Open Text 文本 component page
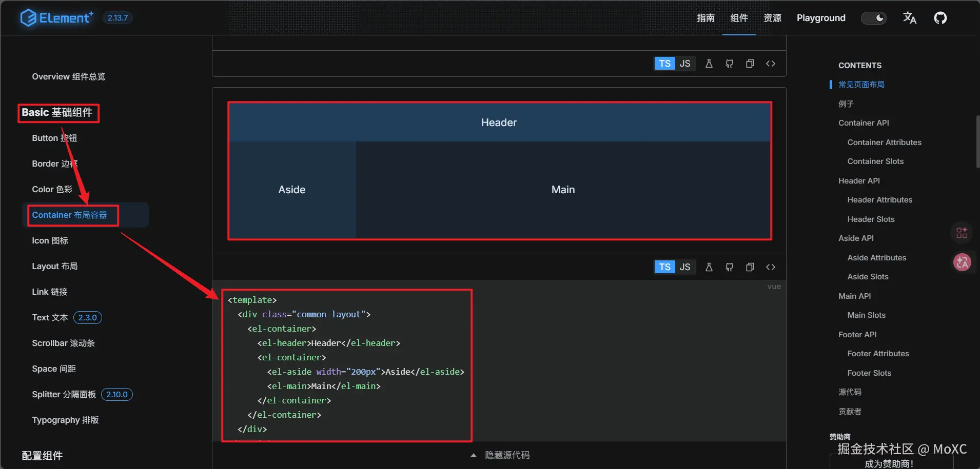 [x=50, y=317]
